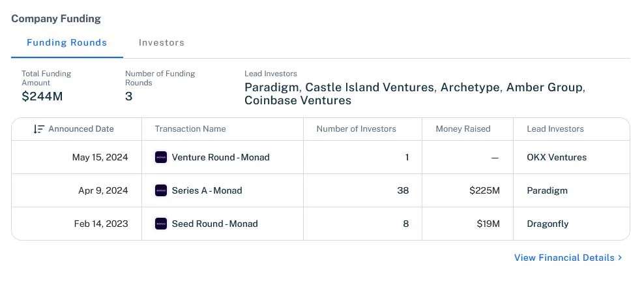Click the chevron after View Financial Details
This screenshot has width=644, height=281.
tap(620, 258)
